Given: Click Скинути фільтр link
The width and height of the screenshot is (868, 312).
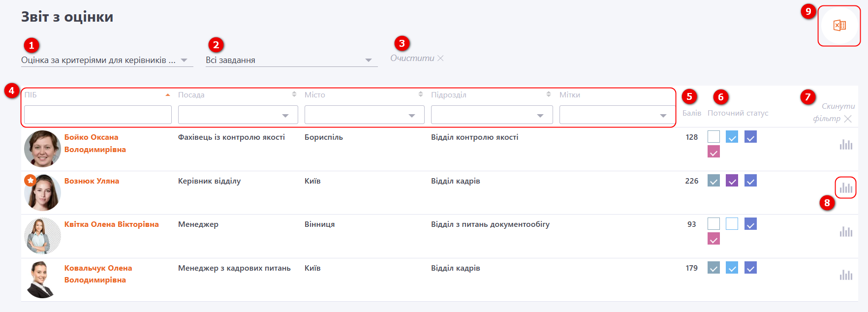Looking at the screenshot, I should click(833, 112).
